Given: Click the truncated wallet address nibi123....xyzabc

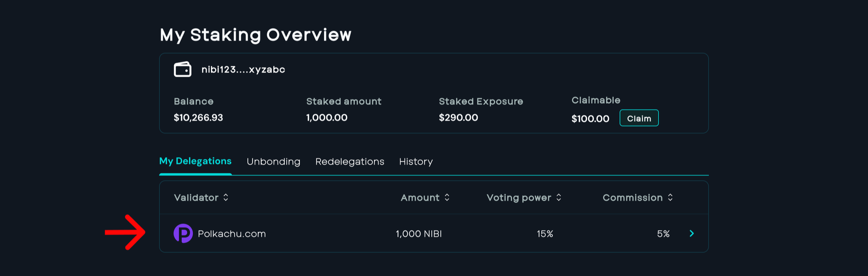Looking at the screenshot, I should point(243,69).
